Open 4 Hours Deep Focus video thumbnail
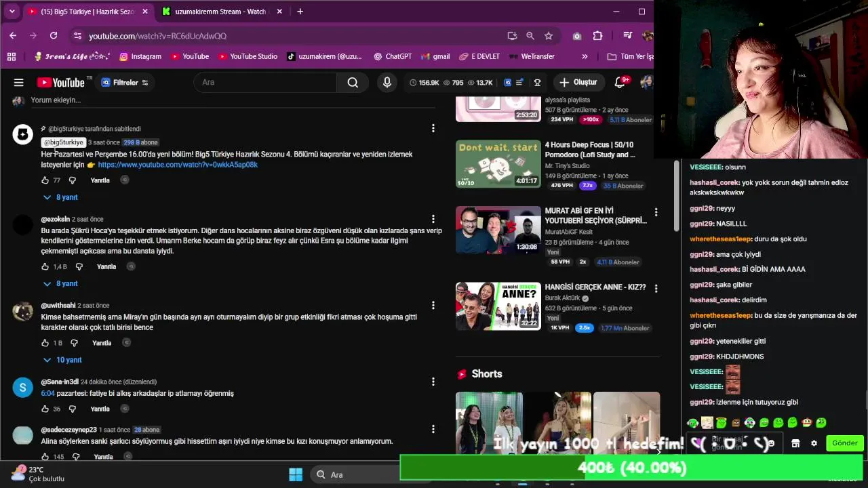 pos(498,163)
